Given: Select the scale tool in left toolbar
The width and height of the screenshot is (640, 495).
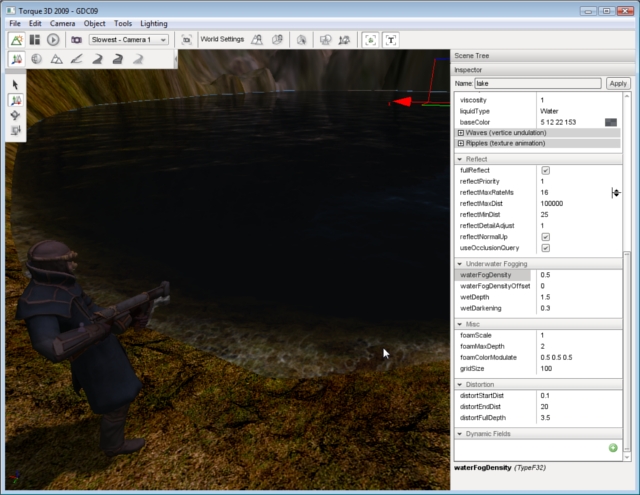Looking at the screenshot, I should (16, 131).
